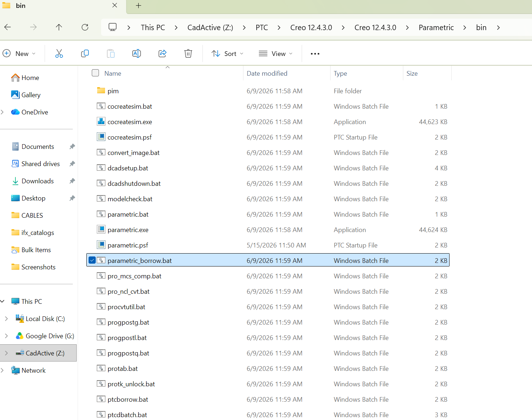
Task: Open Shared drives in the sidebar
Action: click(x=36, y=164)
